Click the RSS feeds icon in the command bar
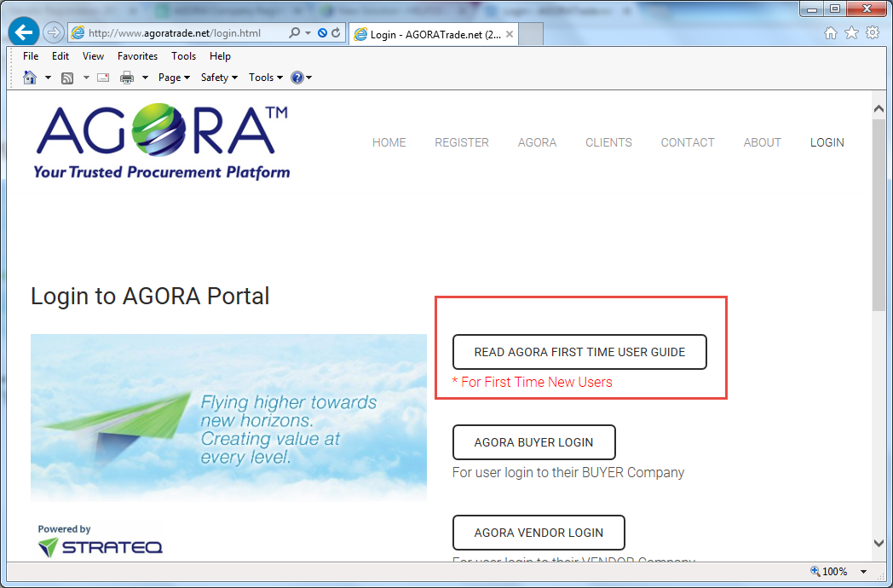The width and height of the screenshot is (893, 588). point(67,78)
